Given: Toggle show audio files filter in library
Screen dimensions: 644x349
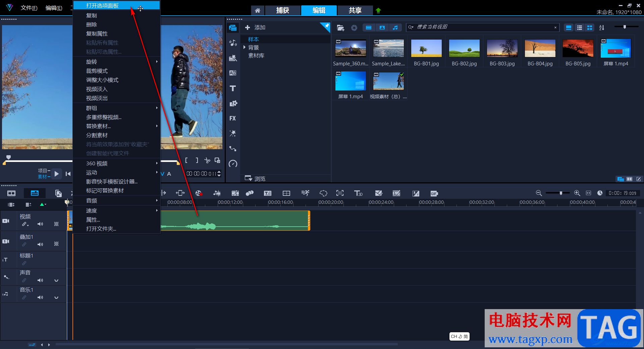Looking at the screenshot, I should click(395, 28).
